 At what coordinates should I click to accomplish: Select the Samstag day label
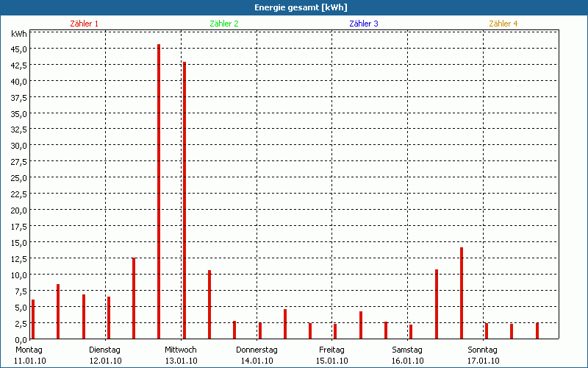coord(407,350)
